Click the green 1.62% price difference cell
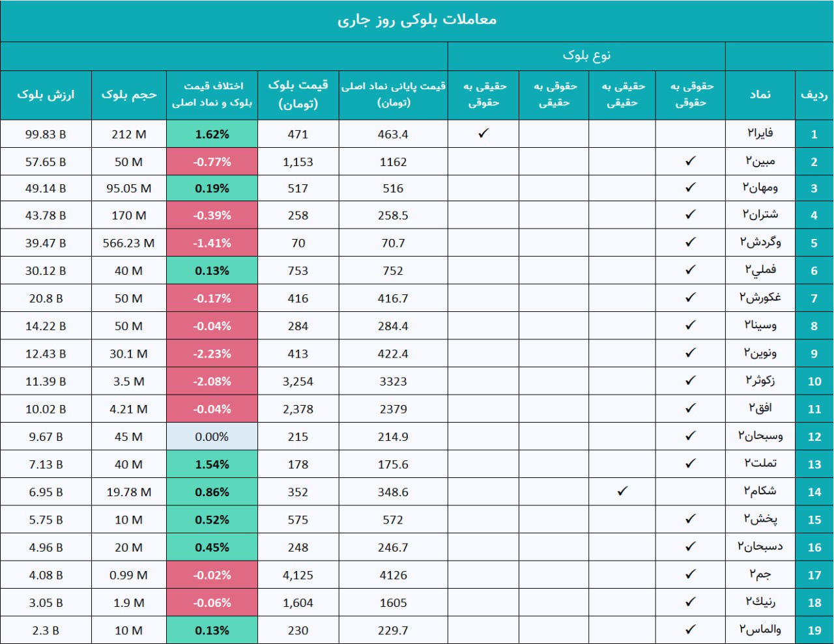Screen dimensions: 834x644 click(212, 134)
